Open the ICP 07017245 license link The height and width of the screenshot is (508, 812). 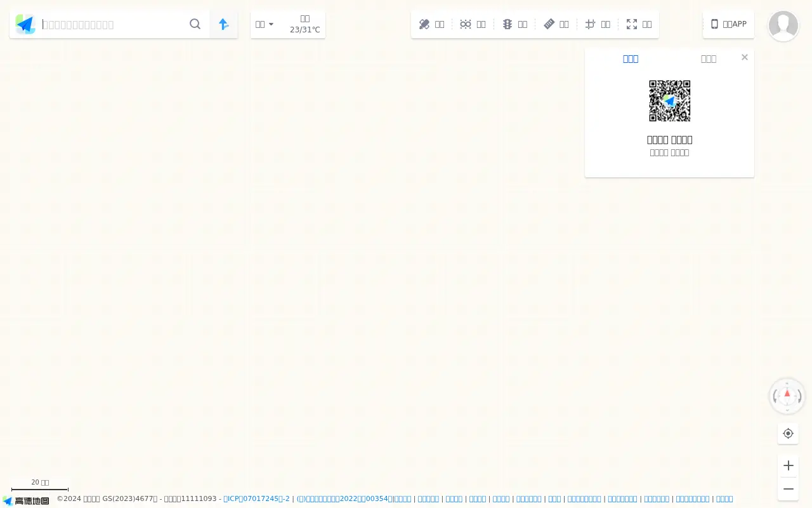point(256,499)
